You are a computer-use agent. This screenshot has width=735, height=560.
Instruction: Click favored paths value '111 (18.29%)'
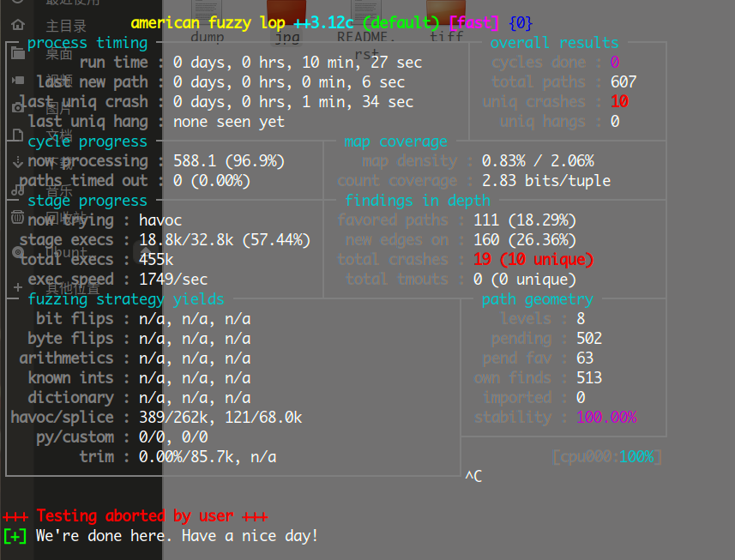tap(525, 220)
